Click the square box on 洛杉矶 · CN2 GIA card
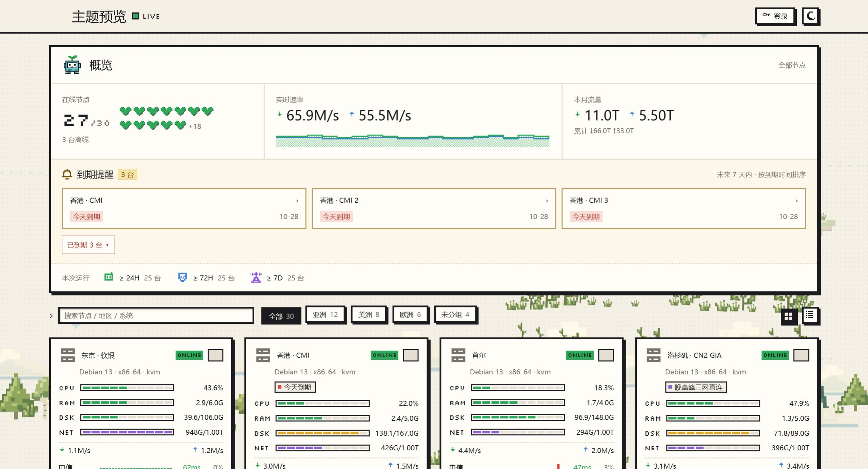Viewport: 868px width, 469px height. point(802,355)
